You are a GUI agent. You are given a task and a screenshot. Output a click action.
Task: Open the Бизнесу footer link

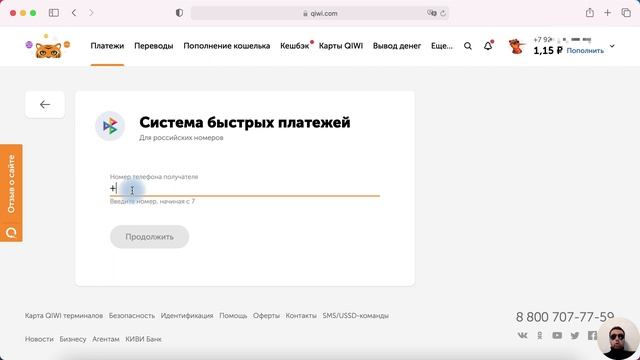[x=73, y=339]
